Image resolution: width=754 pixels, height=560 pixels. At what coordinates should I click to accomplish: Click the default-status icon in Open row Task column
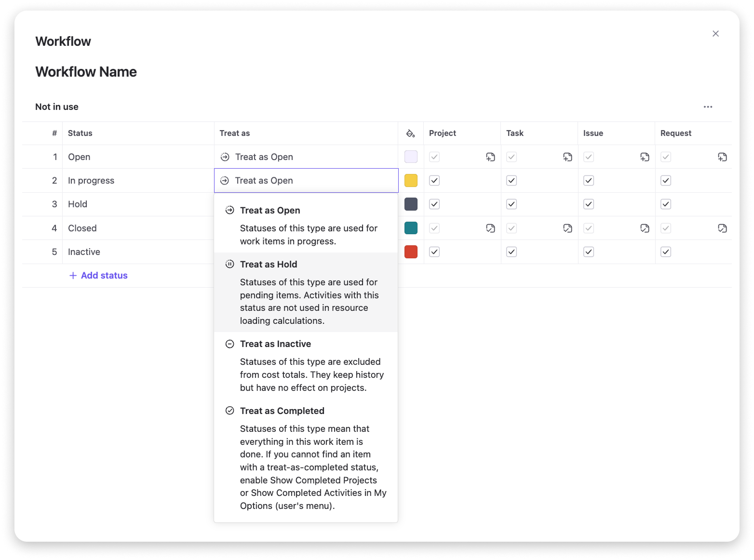[567, 157]
